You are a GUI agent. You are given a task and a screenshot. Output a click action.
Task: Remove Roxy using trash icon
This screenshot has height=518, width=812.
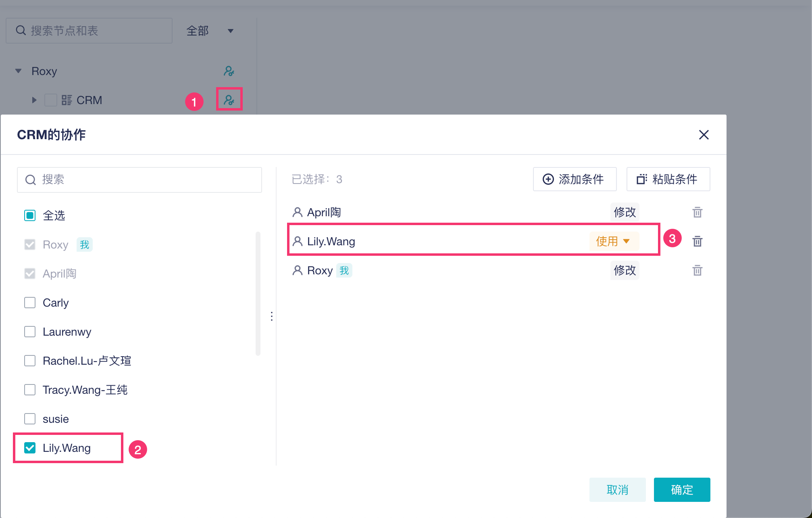point(697,270)
